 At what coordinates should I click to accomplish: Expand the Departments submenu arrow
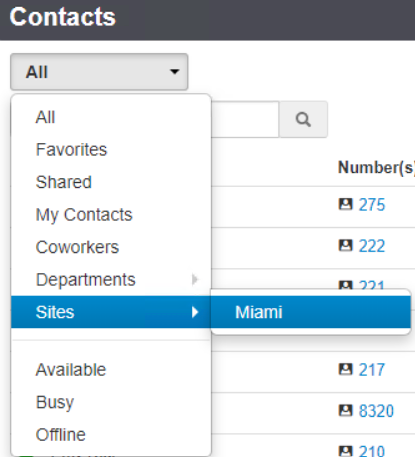click(x=195, y=279)
